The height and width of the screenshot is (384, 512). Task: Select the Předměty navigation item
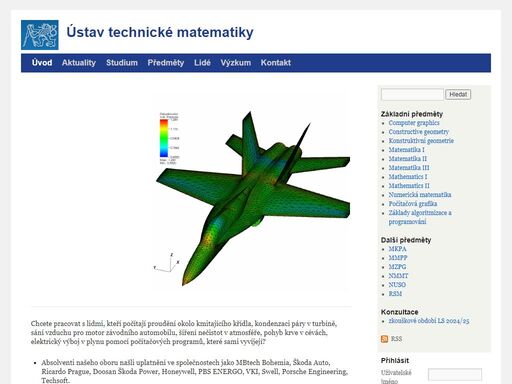point(166,63)
